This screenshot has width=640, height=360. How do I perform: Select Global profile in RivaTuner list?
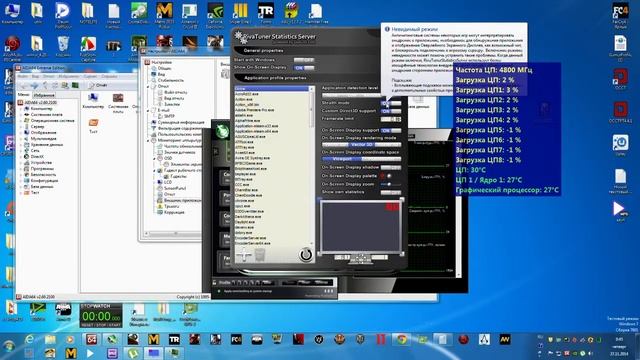coord(271,89)
